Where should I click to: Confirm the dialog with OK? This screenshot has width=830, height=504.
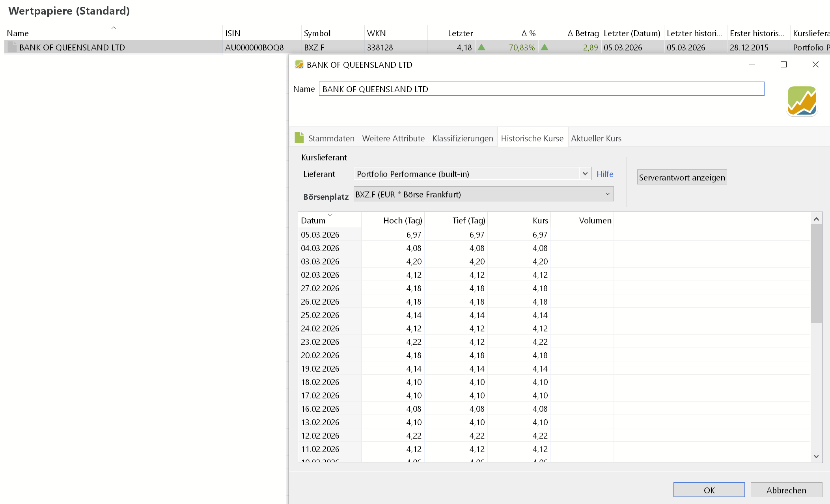[x=709, y=490]
